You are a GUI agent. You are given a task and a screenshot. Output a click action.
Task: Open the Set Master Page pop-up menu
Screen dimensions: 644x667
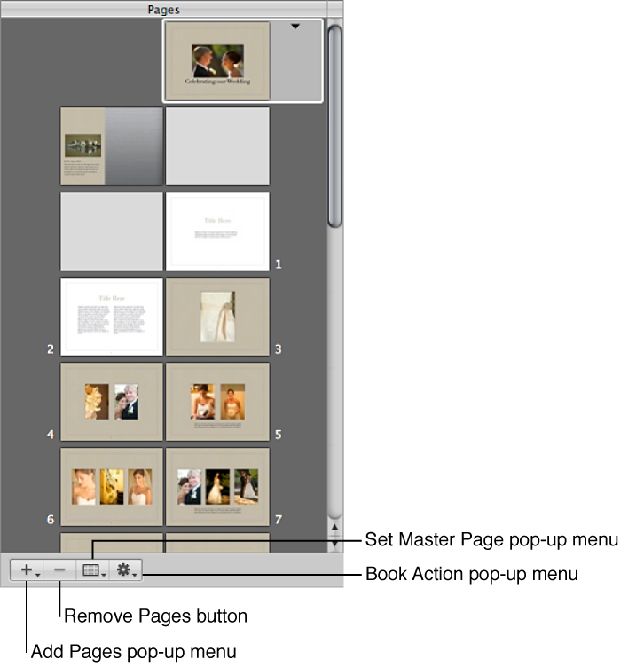tap(93, 570)
